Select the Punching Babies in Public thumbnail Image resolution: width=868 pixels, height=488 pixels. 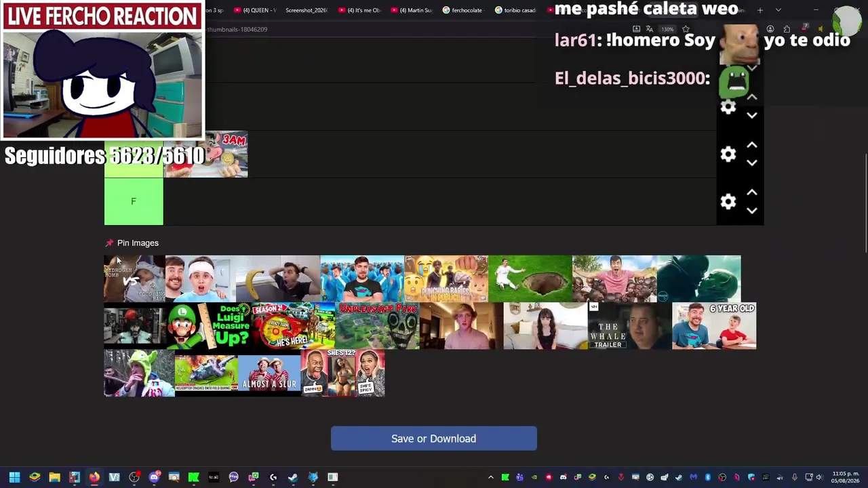click(x=446, y=279)
